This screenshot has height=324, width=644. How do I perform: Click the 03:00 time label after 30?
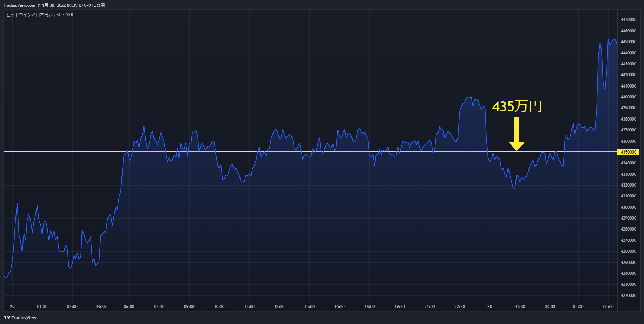(550, 307)
